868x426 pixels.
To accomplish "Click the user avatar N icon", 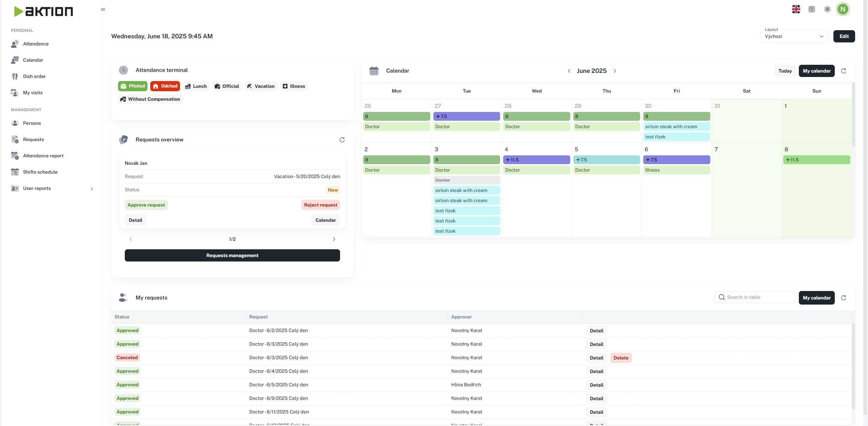I will [x=843, y=9].
